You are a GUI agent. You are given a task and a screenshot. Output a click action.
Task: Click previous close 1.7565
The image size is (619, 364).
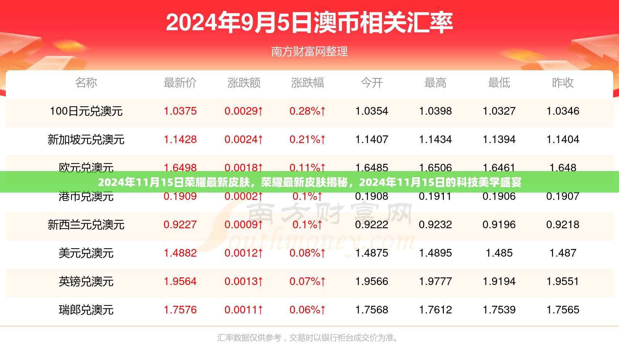pyautogui.click(x=563, y=310)
